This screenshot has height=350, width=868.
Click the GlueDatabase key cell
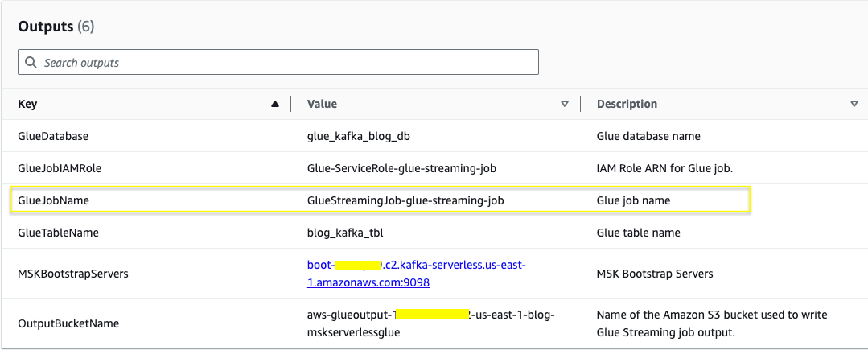53,136
